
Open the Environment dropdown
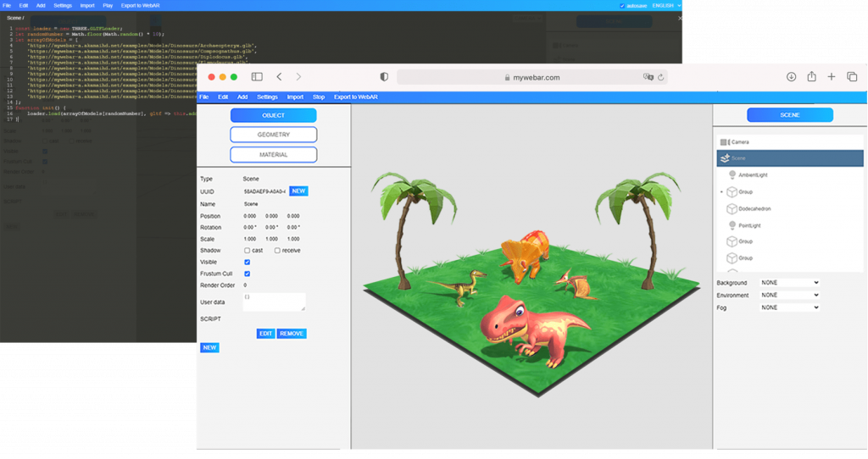pos(789,296)
